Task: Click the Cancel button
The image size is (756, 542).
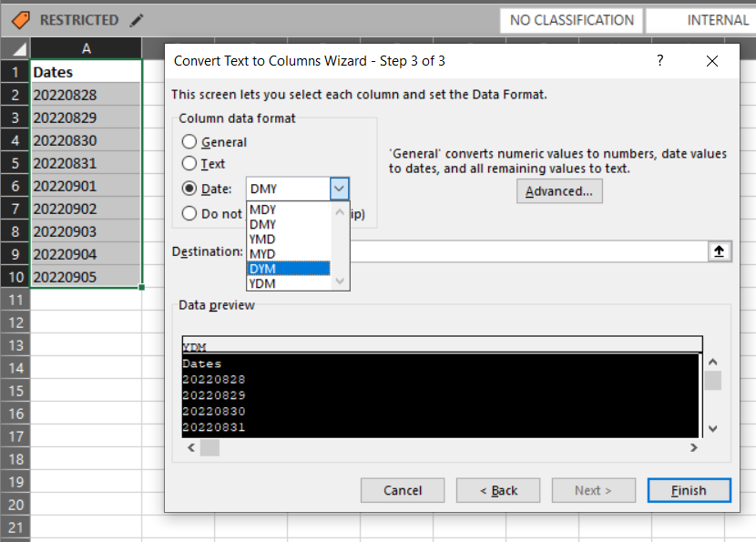Action: coord(403,490)
